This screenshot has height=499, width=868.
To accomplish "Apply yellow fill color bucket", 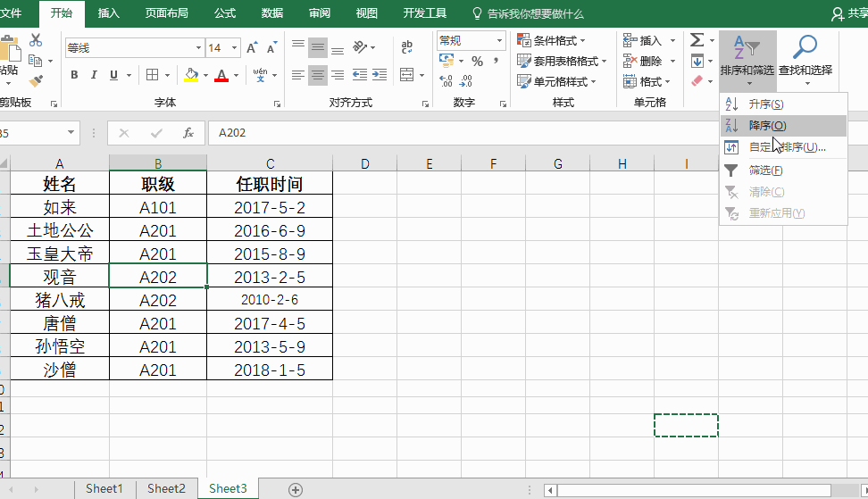I will pos(191,75).
